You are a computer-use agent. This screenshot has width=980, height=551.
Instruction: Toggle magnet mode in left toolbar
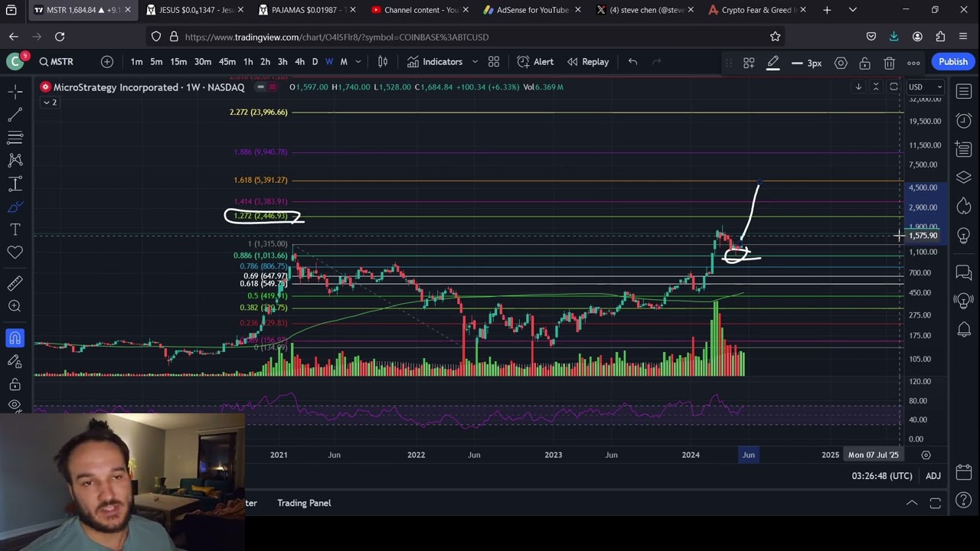pyautogui.click(x=15, y=337)
